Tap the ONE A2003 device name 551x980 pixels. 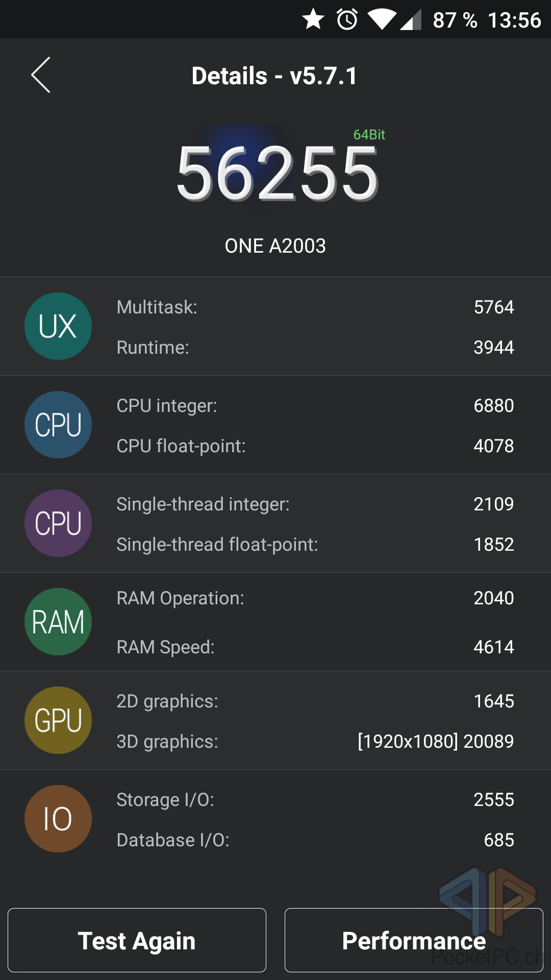pos(275,246)
